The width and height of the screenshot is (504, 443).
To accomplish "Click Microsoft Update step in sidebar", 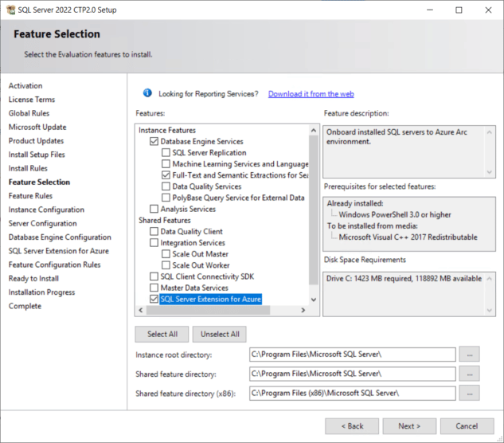I will point(37,127).
